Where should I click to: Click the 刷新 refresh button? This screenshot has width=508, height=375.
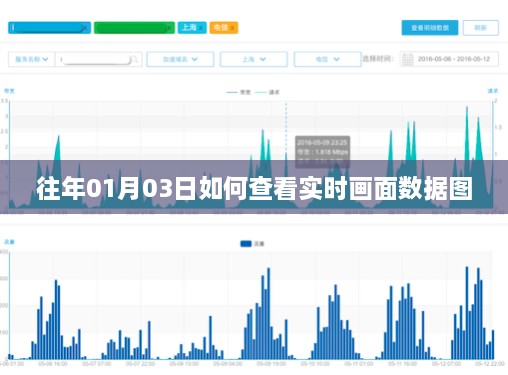click(x=481, y=28)
